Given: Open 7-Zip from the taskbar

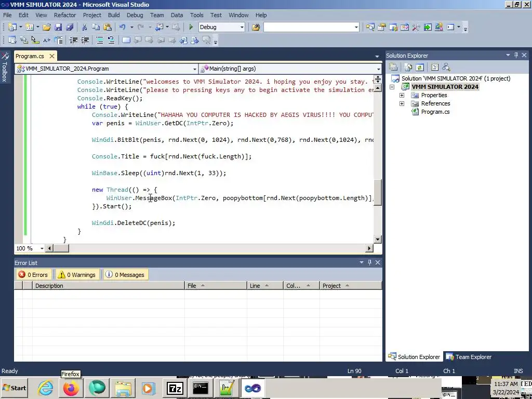Looking at the screenshot, I should (175, 388).
